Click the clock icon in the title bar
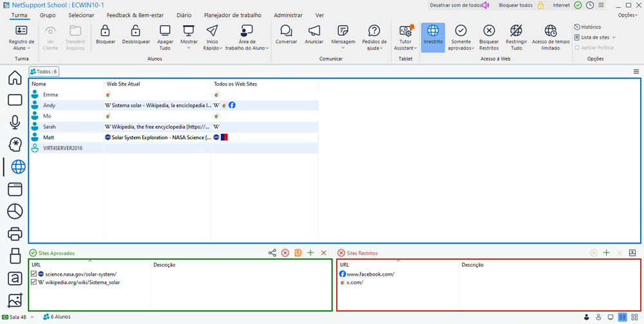This screenshot has width=644, height=324. 590,5
